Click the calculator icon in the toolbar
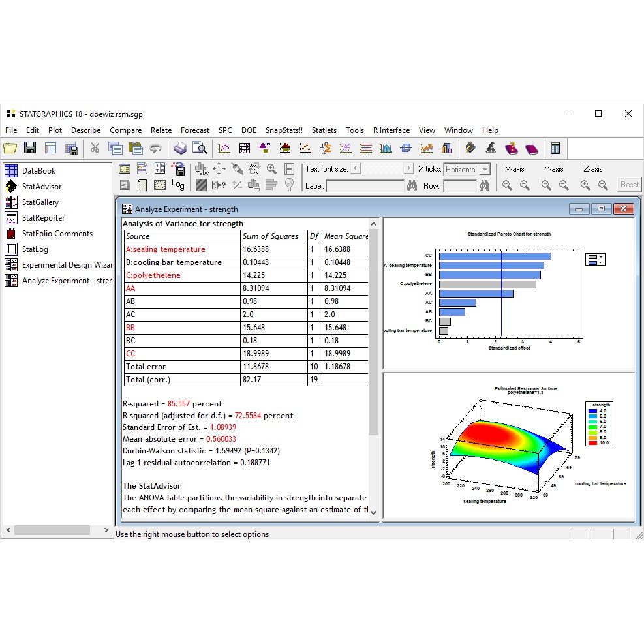The image size is (644, 644). click(x=555, y=148)
